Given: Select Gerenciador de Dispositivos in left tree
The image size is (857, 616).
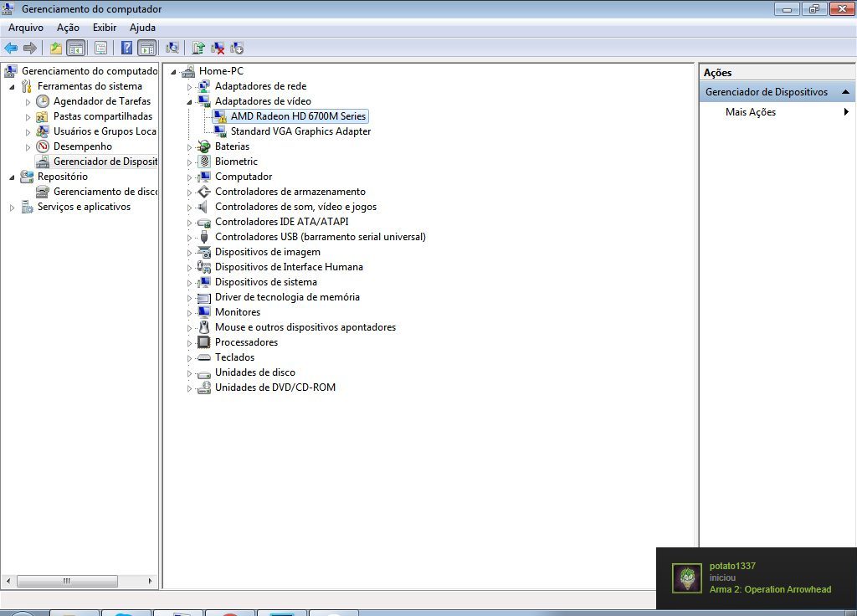Looking at the screenshot, I should (x=105, y=162).
